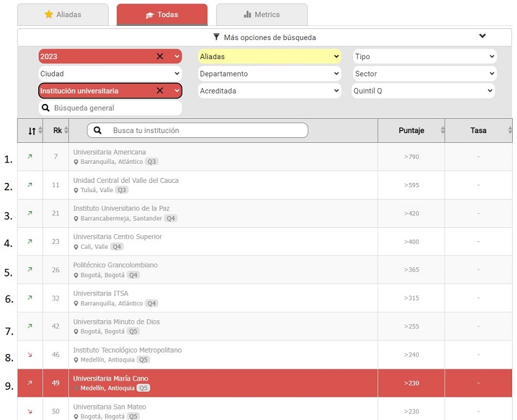Image resolution: width=517 pixels, height=420 pixels.
Task: Expand Más opciones de búsqueda panel
Action: click(x=265, y=38)
